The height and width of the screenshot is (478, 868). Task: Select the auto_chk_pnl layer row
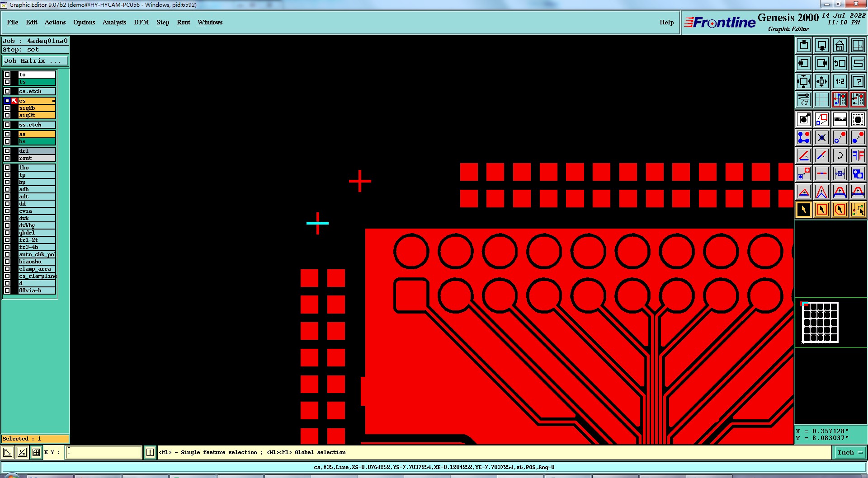coord(37,254)
